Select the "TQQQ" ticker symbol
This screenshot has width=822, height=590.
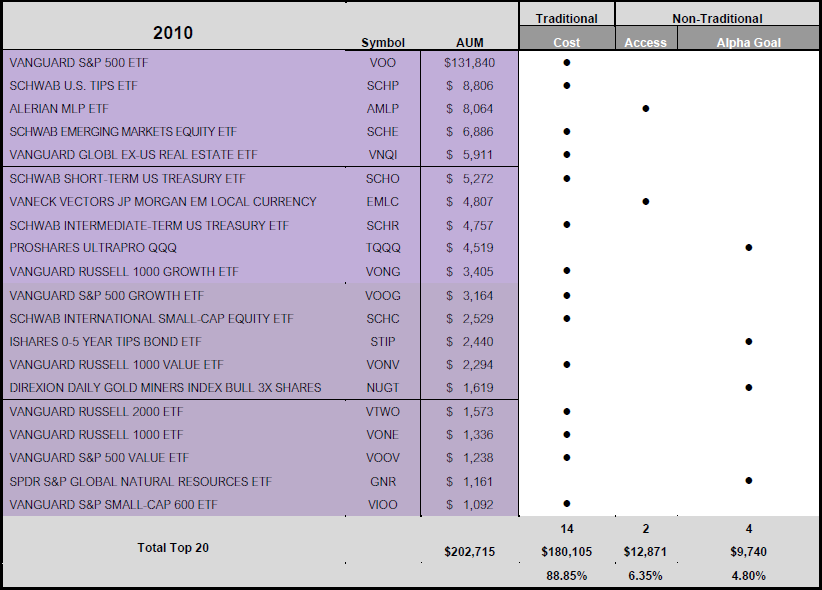[383, 248]
